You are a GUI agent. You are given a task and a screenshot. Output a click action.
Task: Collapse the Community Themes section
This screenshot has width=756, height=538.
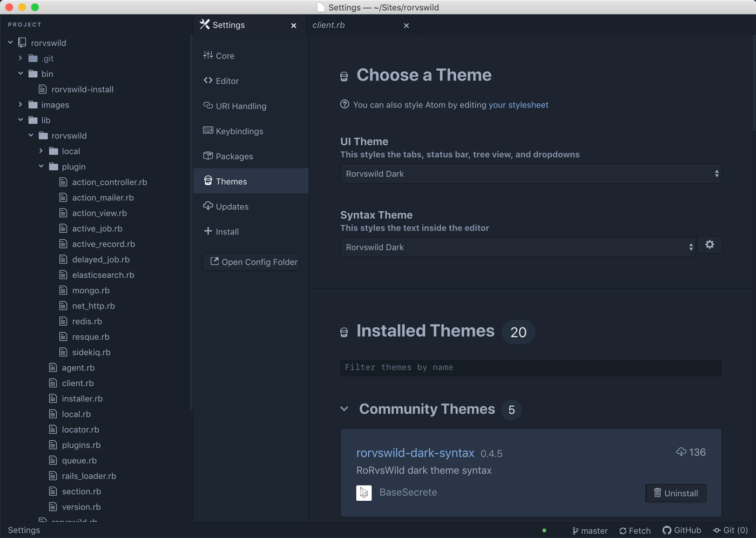click(x=345, y=409)
